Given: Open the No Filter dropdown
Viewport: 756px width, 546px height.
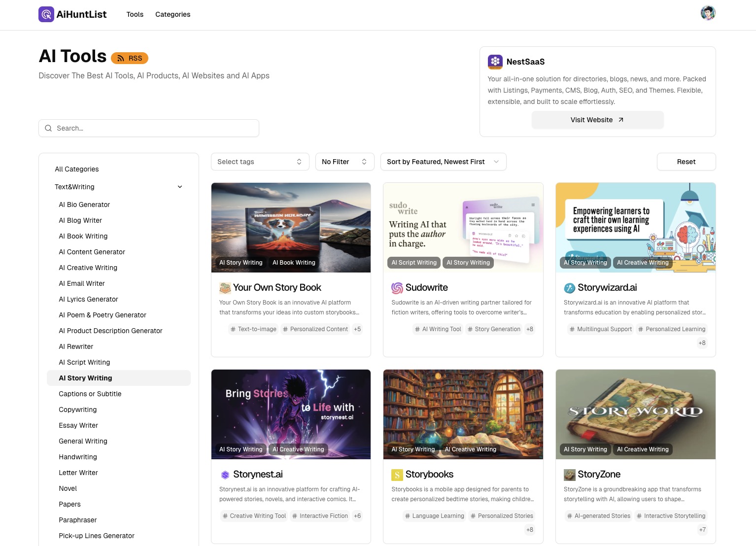Looking at the screenshot, I should 344,162.
